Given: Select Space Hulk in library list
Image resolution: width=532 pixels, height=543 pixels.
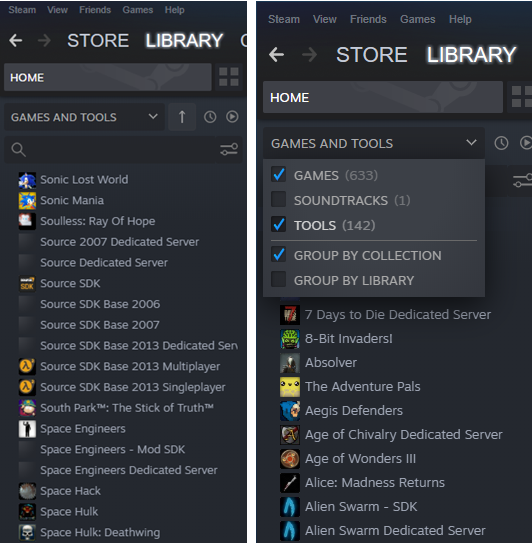Looking at the screenshot, I should (x=69, y=512).
